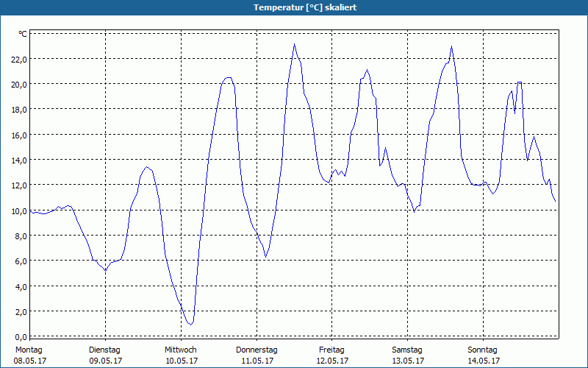Click the 12,0 y-axis label
Viewport: 588px width, 368px height.
click(19, 185)
